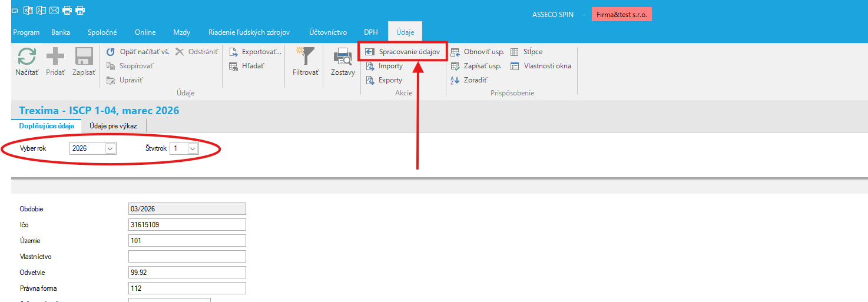Open the Účtovníctvo menu

[328, 32]
